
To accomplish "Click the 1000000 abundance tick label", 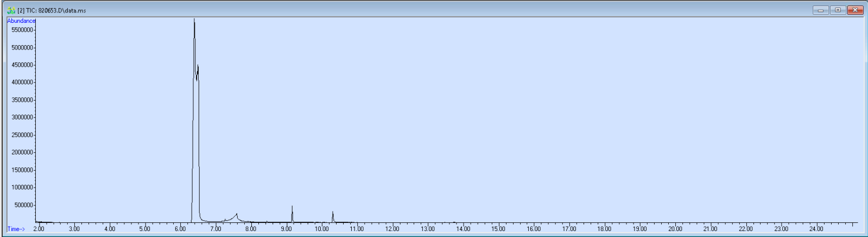I will (22, 188).
